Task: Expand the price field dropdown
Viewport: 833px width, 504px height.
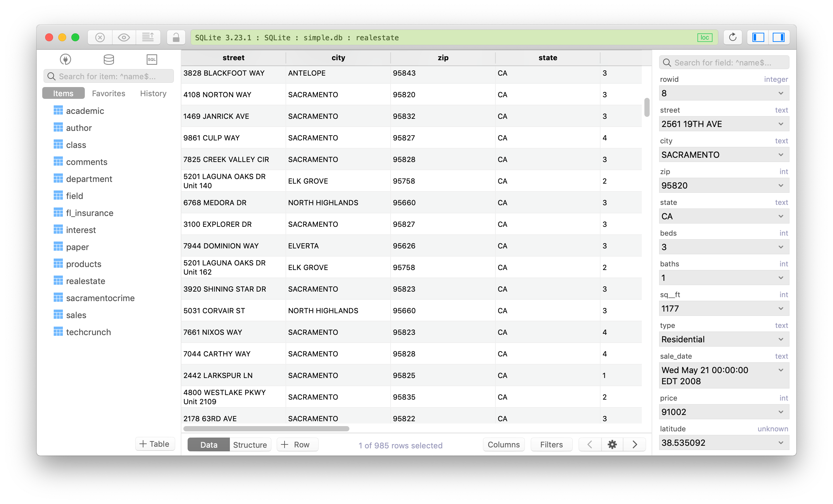Action: pyautogui.click(x=781, y=412)
